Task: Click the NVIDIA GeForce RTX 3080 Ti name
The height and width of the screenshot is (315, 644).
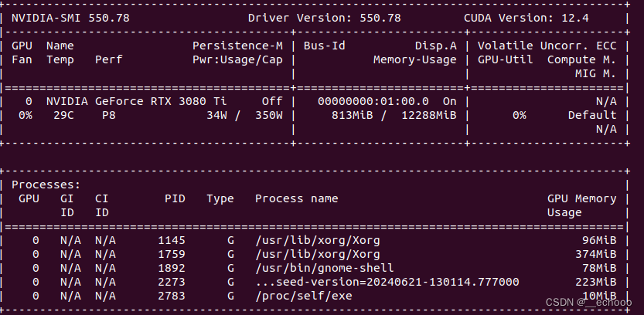Action: [136, 101]
